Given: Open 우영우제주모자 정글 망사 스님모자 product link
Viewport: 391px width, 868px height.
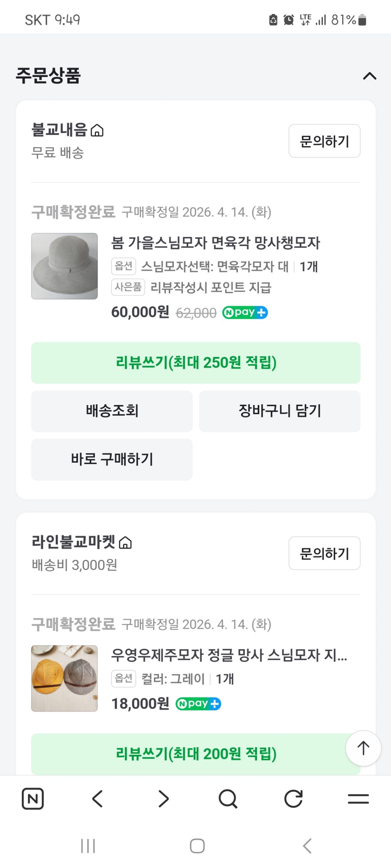Looking at the screenshot, I should coord(229,655).
